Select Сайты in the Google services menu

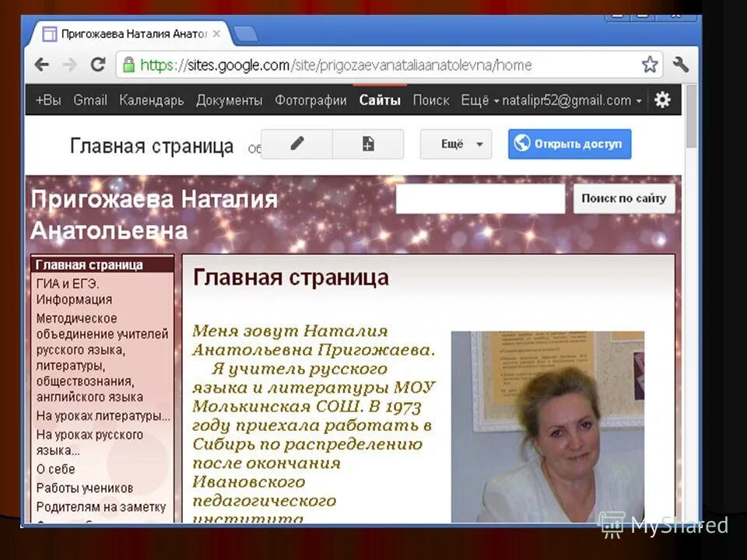click(379, 100)
